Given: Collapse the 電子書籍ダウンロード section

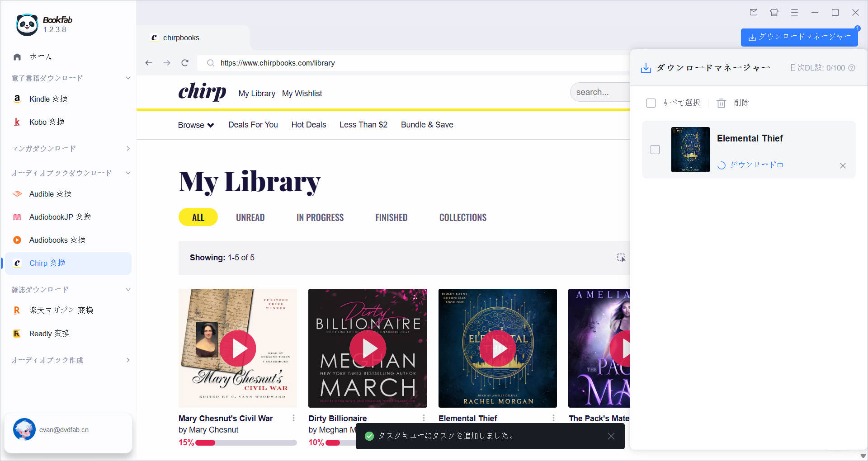Looking at the screenshot, I should coord(128,78).
